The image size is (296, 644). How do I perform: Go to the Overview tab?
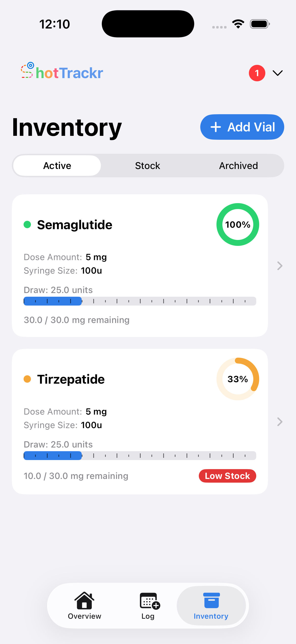coord(84,605)
